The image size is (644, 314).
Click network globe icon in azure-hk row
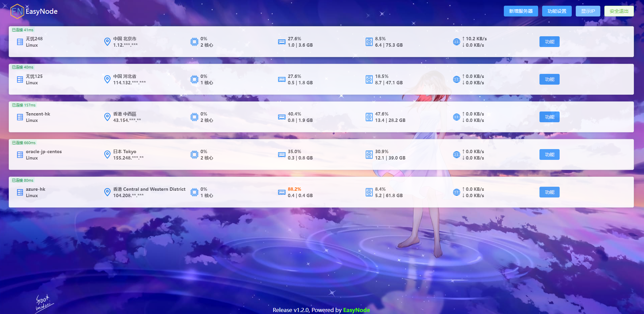click(456, 192)
